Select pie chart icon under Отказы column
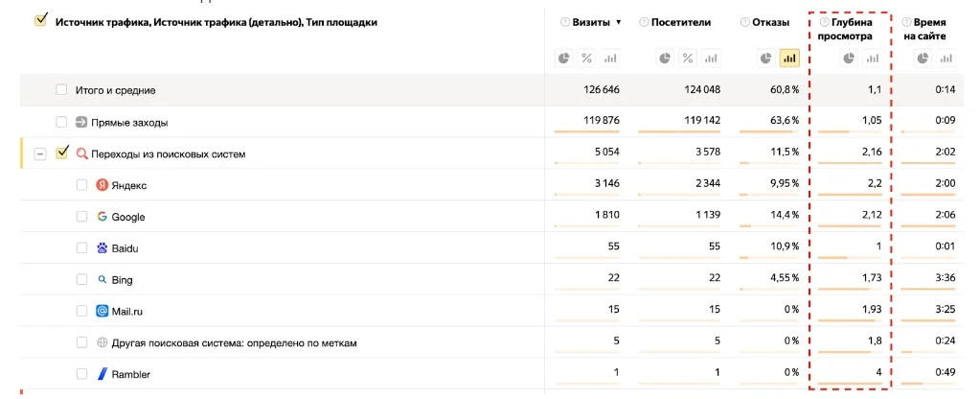980x399 pixels. [766, 59]
